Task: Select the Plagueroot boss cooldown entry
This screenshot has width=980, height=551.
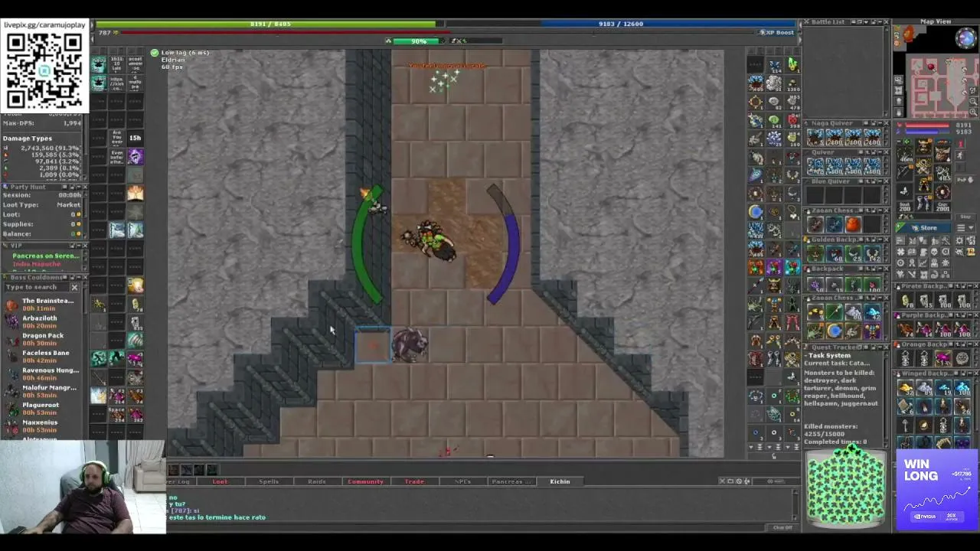Action: pyautogui.click(x=39, y=409)
